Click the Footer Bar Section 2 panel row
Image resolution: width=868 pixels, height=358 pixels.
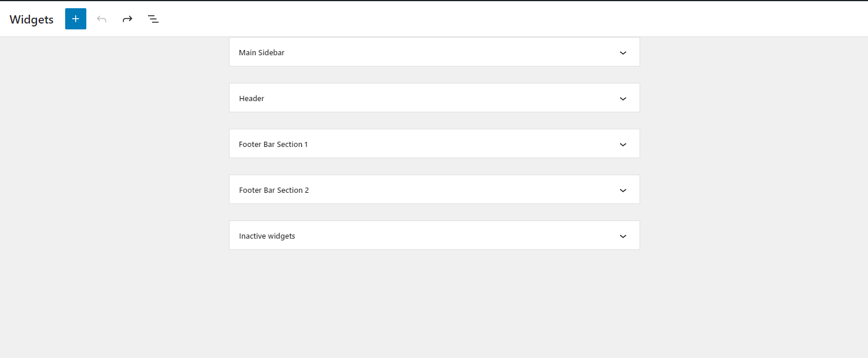[435, 190]
